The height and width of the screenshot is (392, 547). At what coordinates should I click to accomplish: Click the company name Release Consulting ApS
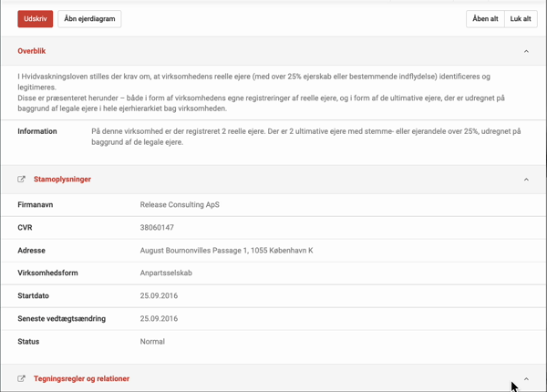point(180,205)
